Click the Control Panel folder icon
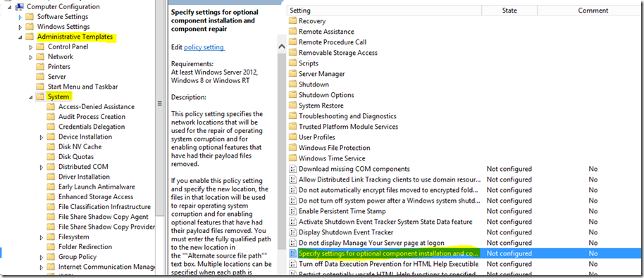The height and width of the screenshot is (278, 644). pos(40,46)
